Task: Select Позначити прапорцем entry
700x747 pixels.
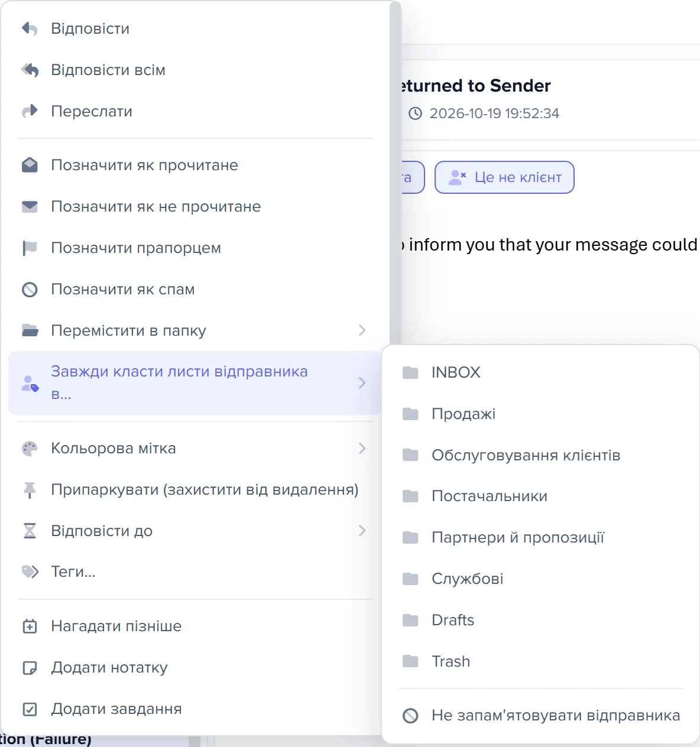Action: point(195,248)
